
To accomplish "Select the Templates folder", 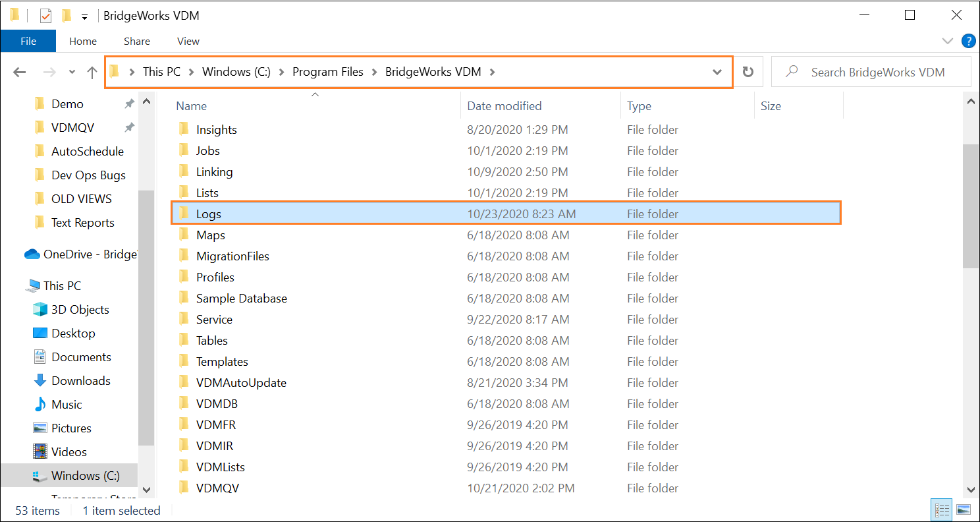I will (222, 362).
